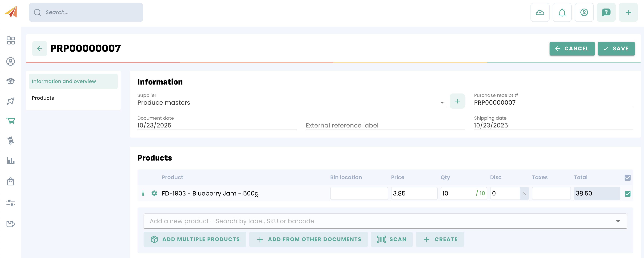Click the cloud upload icon

point(540,13)
